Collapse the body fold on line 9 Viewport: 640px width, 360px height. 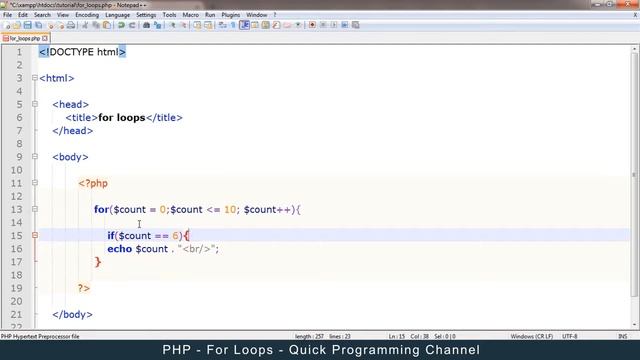tap(35, 157)
